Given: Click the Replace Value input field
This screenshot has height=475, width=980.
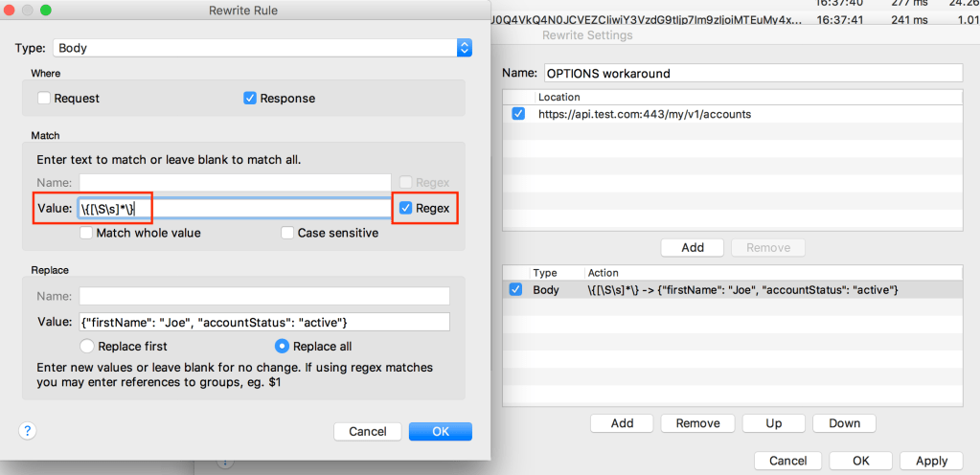Looking at the screenshot, I should [x=263, y=322].
